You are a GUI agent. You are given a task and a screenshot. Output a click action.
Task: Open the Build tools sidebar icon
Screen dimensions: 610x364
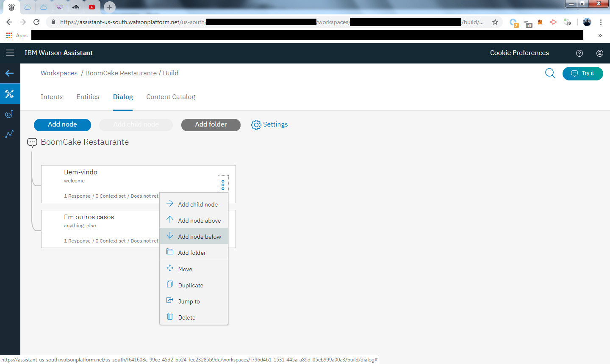[10, 94]
